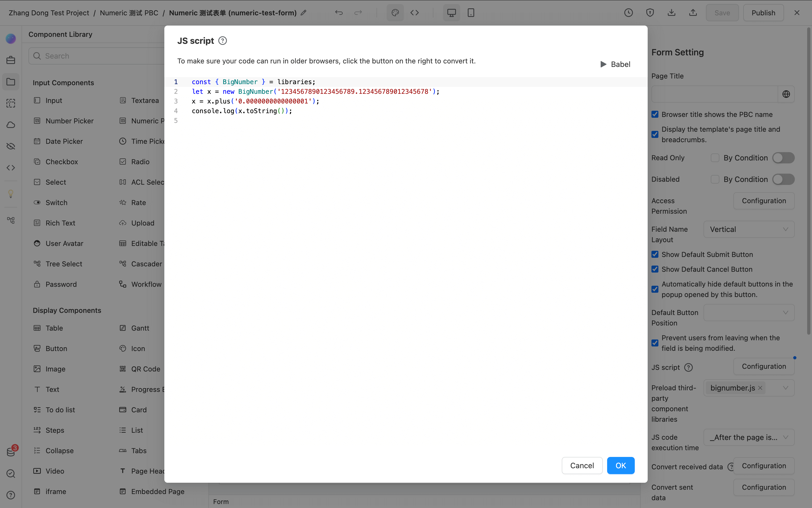Uncheck Browser title shows the PBC name
Screen dimensions: 812x508
(655, 114)
